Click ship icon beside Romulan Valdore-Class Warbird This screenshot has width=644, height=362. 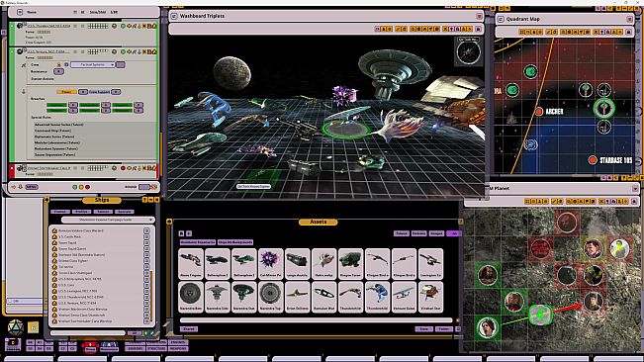point(54,231)
